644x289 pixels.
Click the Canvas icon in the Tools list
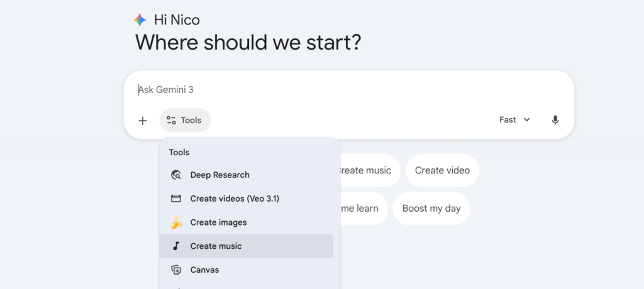pos(176,270)
